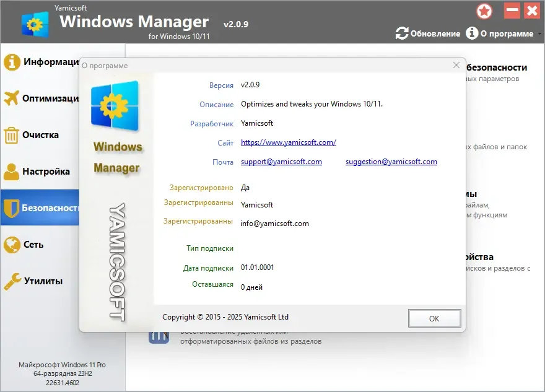This screenshot has height=392, width=545.
Task: Close the О программе dialog
Action: [456, 66]
